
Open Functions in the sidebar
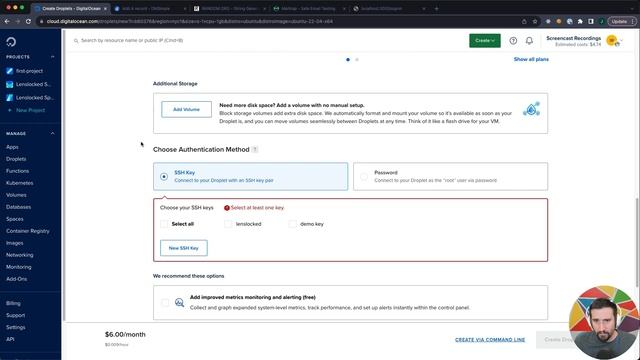point(18,171)
